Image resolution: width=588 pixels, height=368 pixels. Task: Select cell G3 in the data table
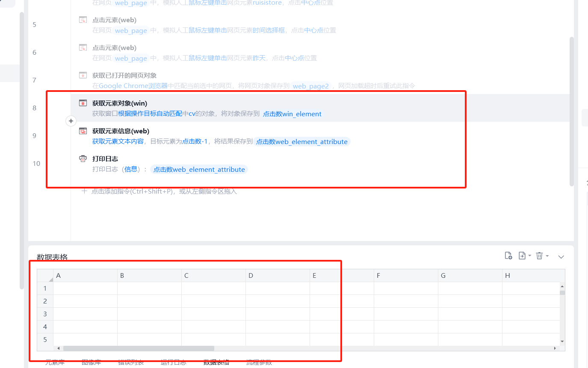pyautogui.click(x=470, y=314)
